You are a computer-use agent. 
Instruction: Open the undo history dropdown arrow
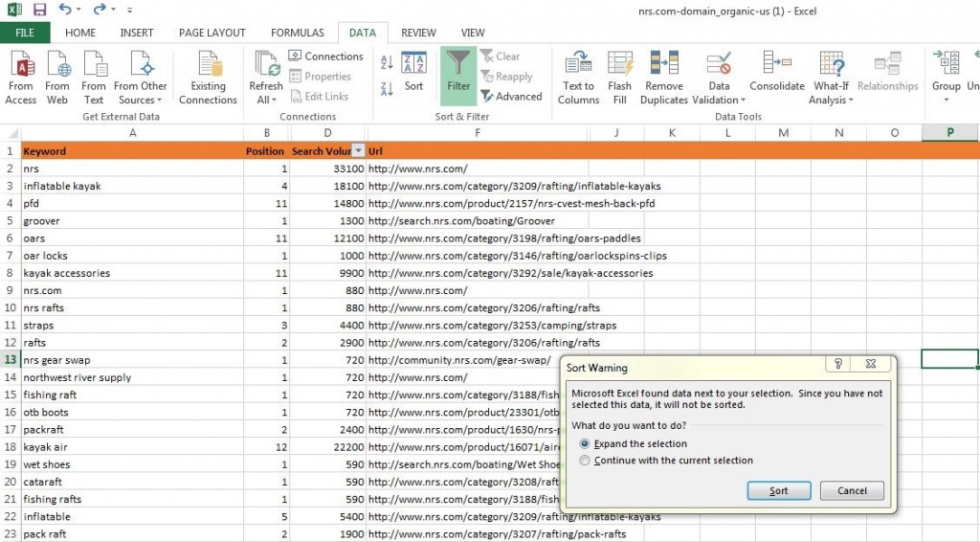point(78,10)
